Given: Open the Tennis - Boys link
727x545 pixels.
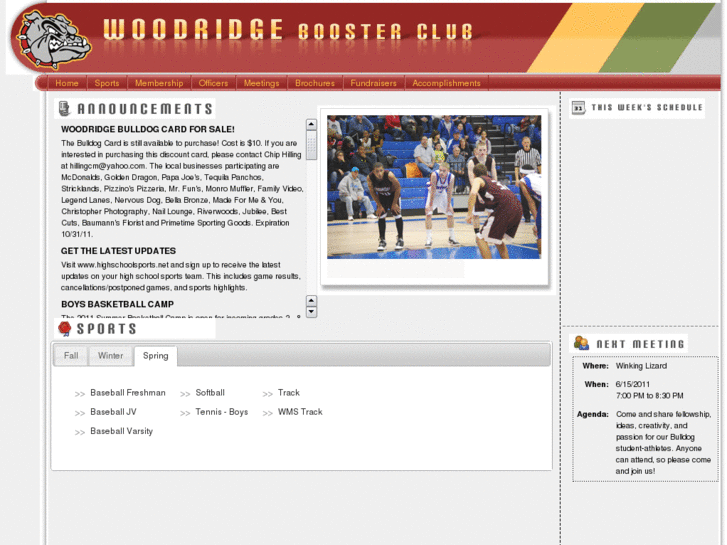Looking at the screenshot, I should 222,412.
